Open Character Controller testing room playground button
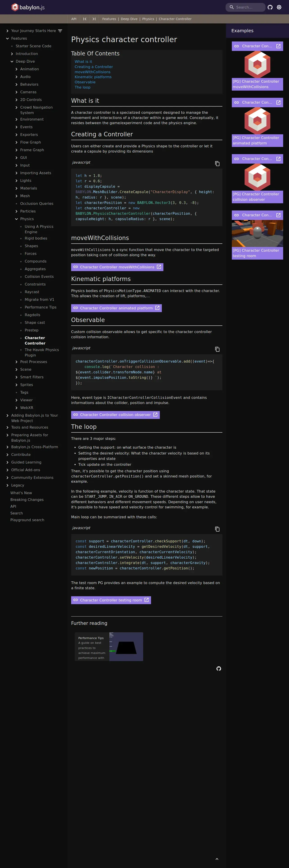 [111, 600]
